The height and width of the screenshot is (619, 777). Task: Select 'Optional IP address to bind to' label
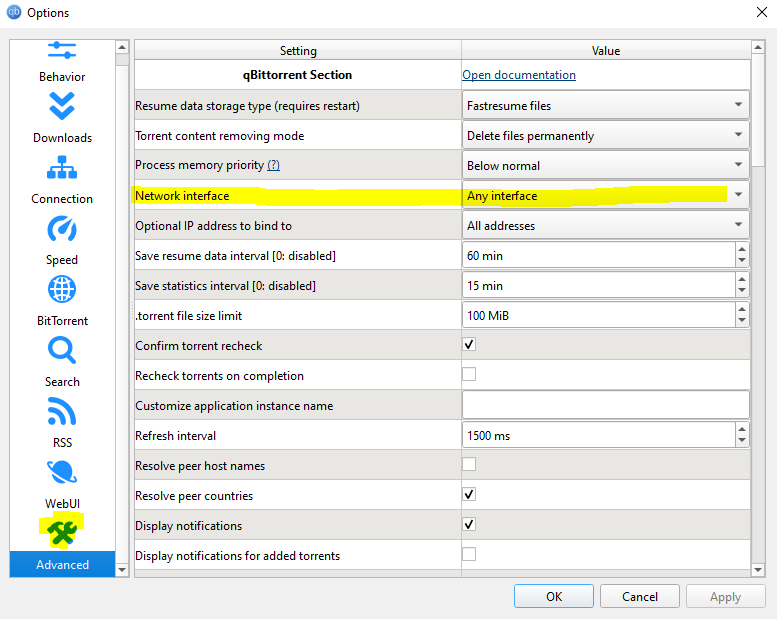pyautogui.click(x=214, y=226)
